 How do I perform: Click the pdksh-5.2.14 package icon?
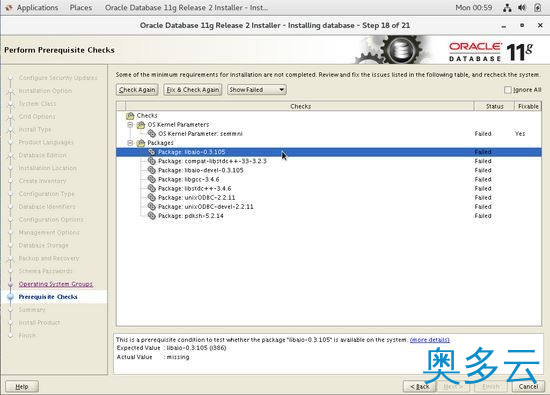coord(152,216)
